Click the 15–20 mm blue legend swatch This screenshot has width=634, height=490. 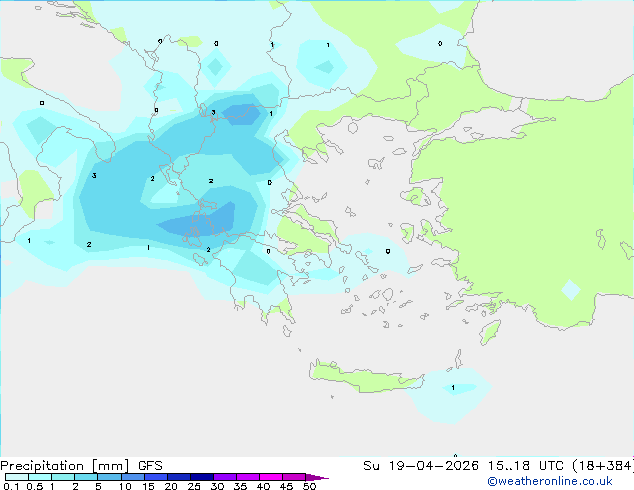tap(156, 477)
